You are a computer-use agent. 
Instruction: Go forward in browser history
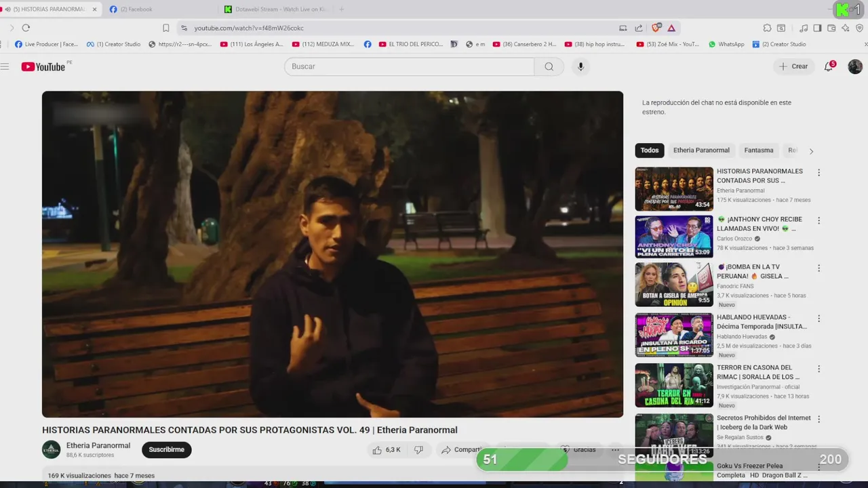pos(11,28)
